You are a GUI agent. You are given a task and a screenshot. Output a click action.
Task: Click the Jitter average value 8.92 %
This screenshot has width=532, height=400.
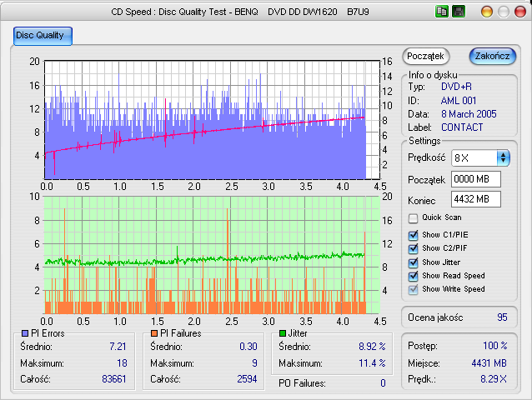pyautogui.click(x=372, y=347)
